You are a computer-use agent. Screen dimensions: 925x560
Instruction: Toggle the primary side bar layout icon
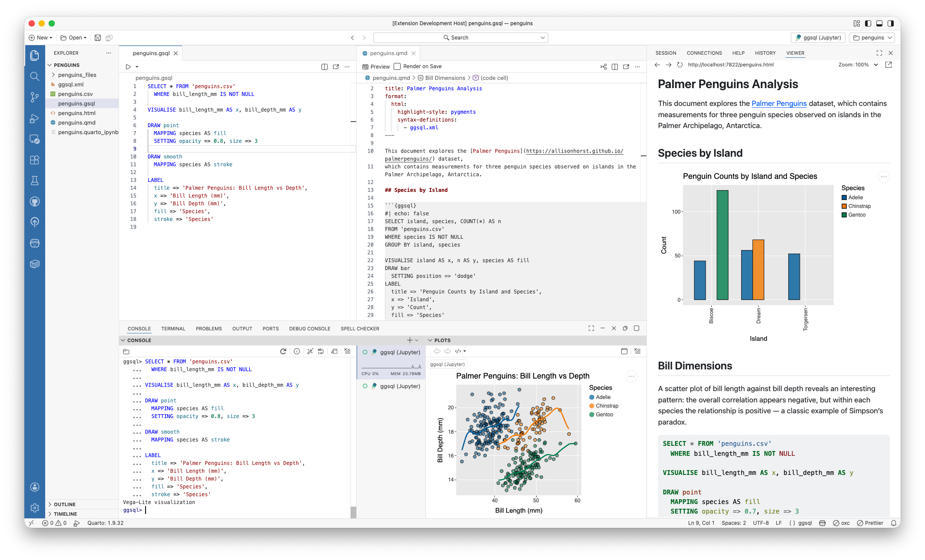pyautogui.click(x=868, y=23)
